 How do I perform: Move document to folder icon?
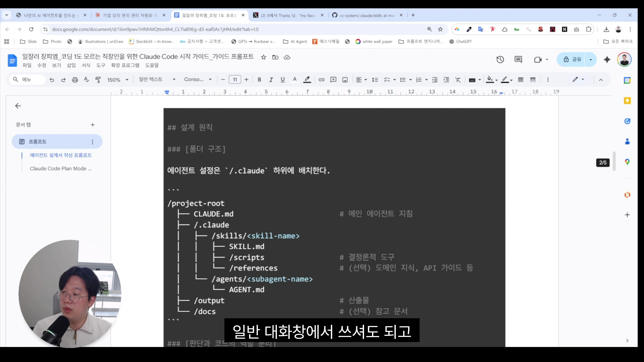pos(275,57)
